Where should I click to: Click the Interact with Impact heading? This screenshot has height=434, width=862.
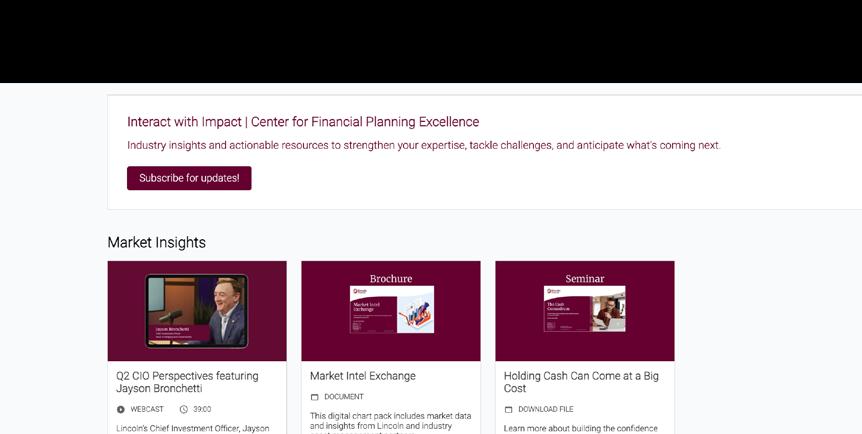(x=303, y=122)
